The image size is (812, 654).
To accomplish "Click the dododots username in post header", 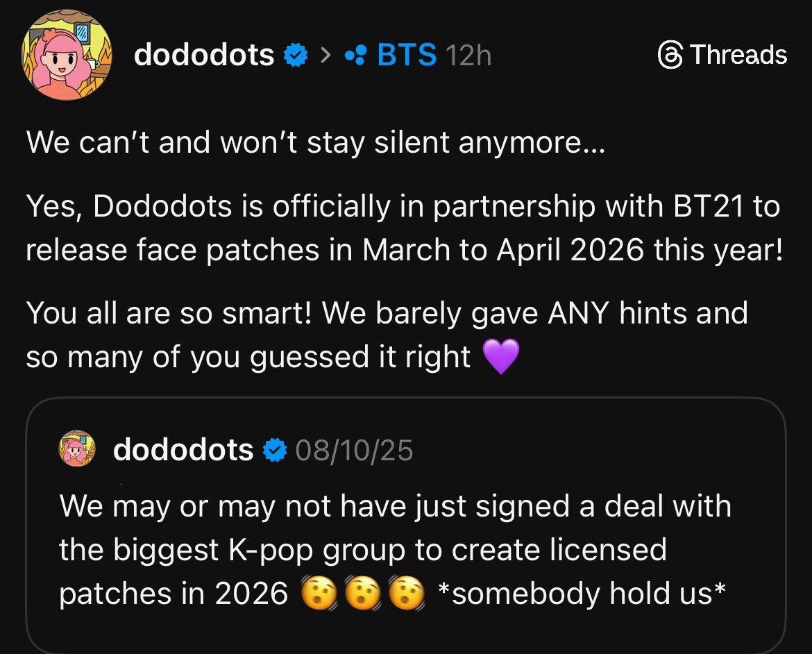I will click(x=204, y=55).
